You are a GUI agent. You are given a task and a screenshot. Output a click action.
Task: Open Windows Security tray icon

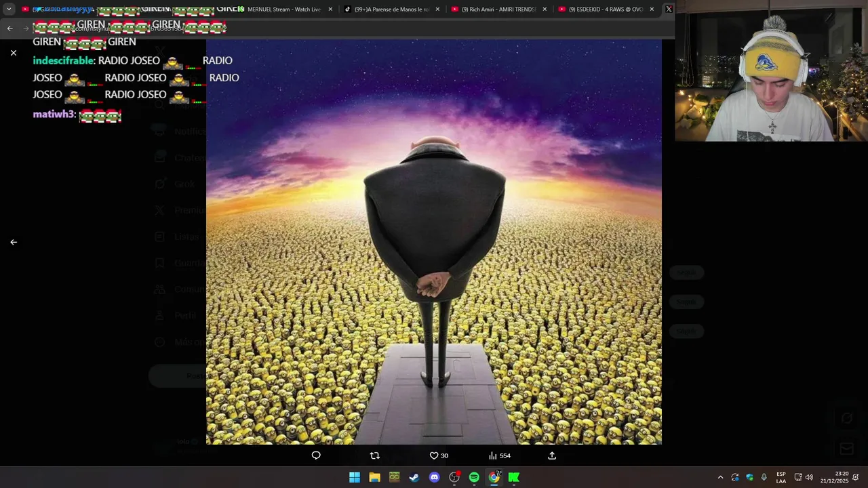click(x=749, y=477)
